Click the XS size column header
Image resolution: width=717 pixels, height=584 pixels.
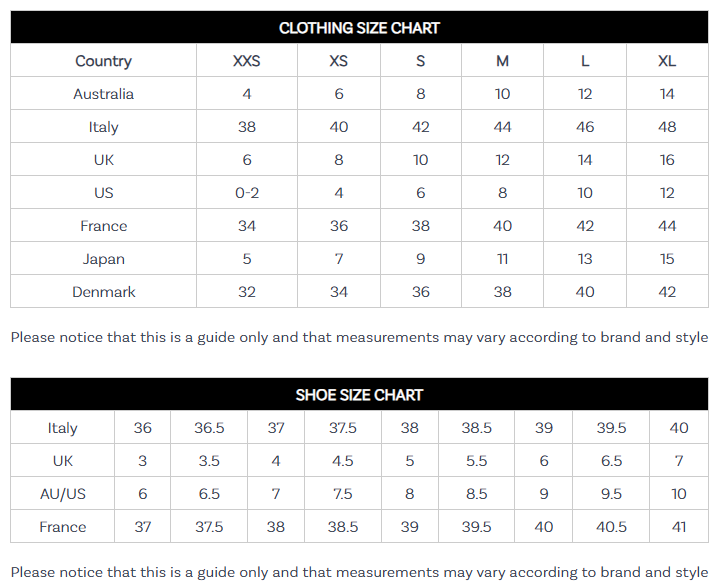click(339, 61)
